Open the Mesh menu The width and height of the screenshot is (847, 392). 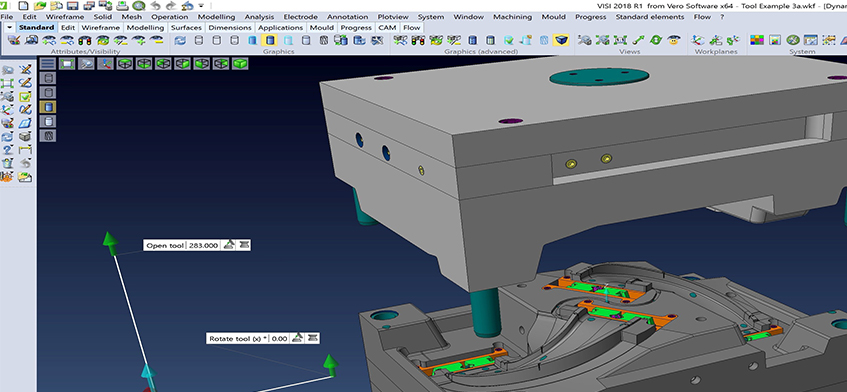coord(132,17)
